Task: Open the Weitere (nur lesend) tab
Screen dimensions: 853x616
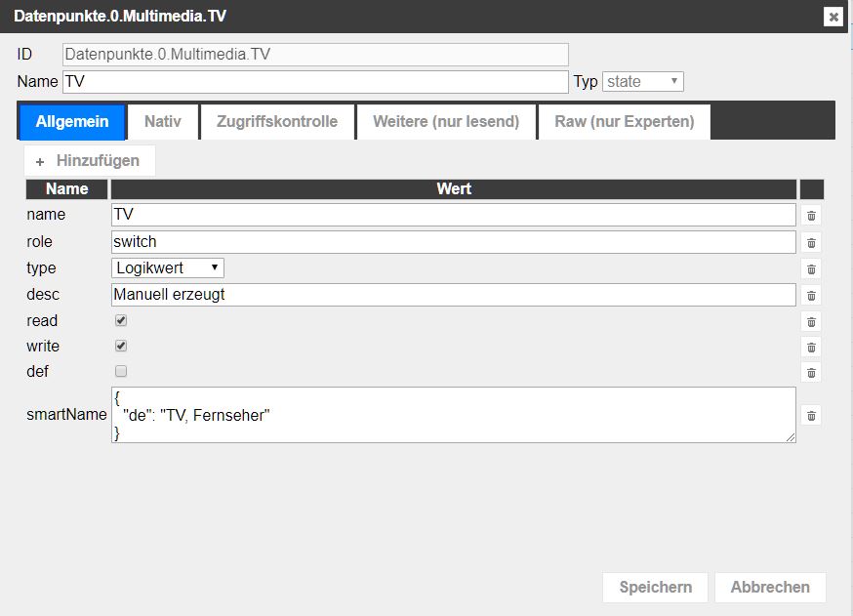Action: tap(446, 121)
